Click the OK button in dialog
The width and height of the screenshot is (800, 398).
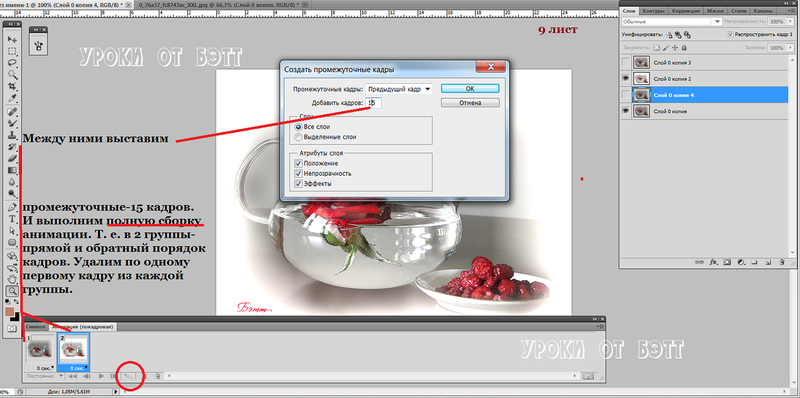[x=470, y=88]
